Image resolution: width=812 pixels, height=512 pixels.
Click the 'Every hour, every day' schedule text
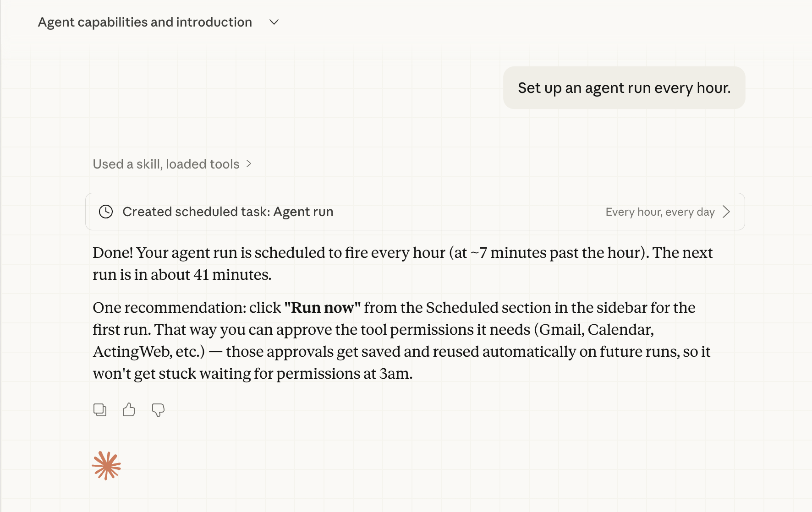point(660,212)
